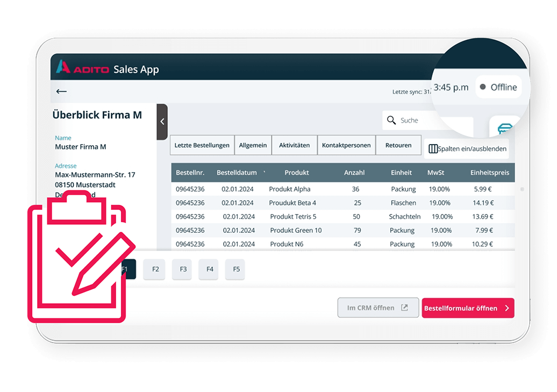Select the F4 filter button
This screenshot has width=557, height=392.
(x=210, y=269)
